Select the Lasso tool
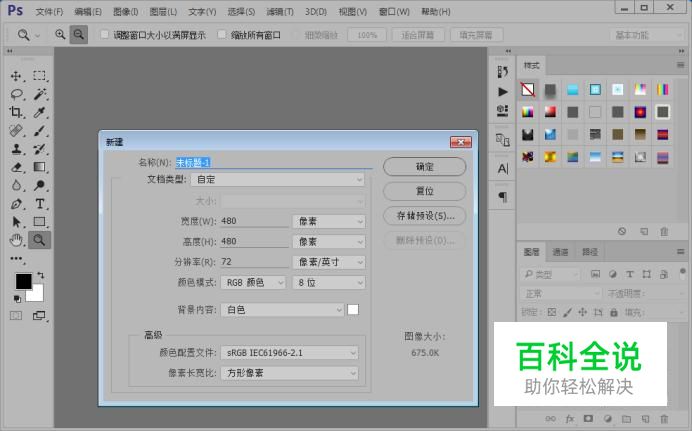 pyautogui.click(x=16, y=94)
